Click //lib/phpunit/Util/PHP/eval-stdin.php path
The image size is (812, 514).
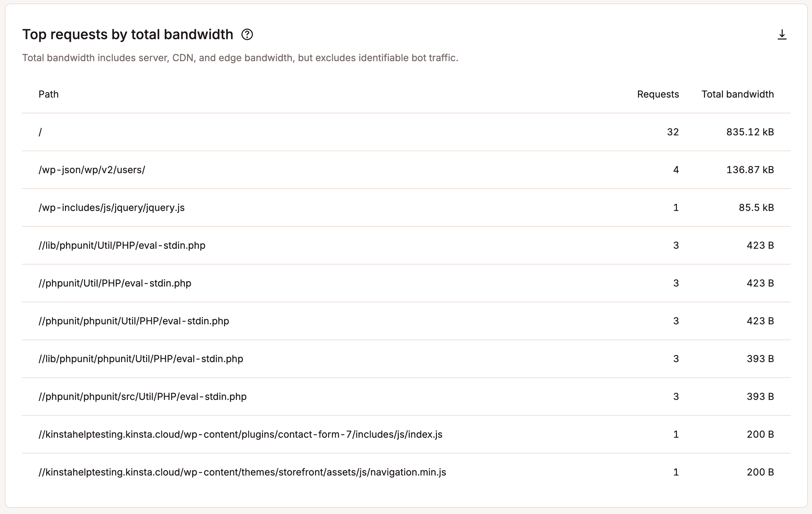click(x=122, y=245)
